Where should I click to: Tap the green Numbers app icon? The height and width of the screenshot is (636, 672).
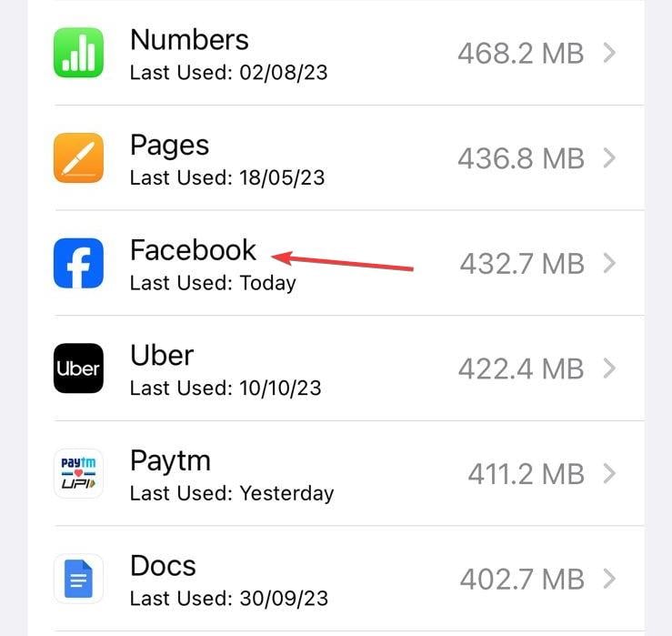pyautogui.click(x=78, y=53)
